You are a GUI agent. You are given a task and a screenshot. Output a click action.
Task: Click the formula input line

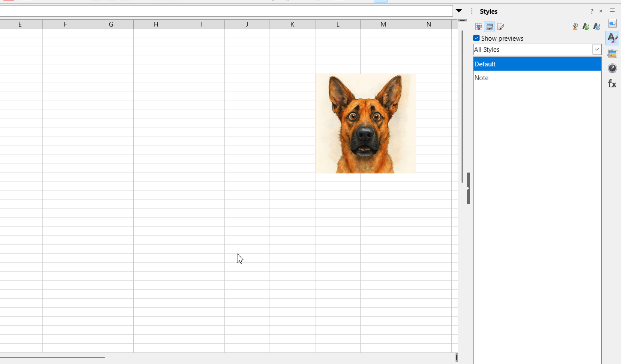[x=226, y=11]
